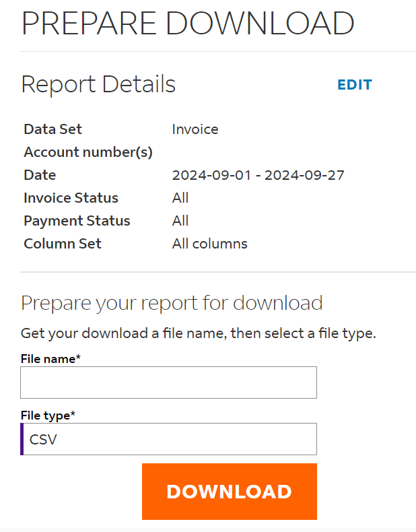
Task: Click the Account number(s) label
Action: pyautogui.click(x=88, y=152)
